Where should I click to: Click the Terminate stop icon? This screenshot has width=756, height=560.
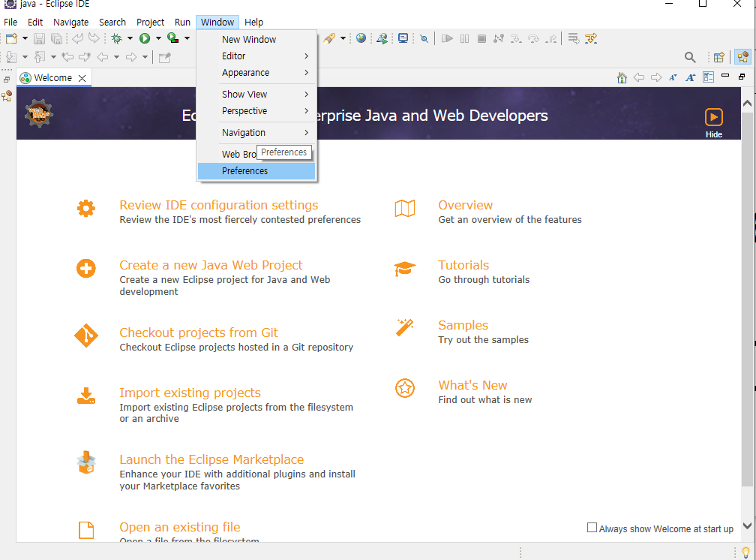click(481, 38)
